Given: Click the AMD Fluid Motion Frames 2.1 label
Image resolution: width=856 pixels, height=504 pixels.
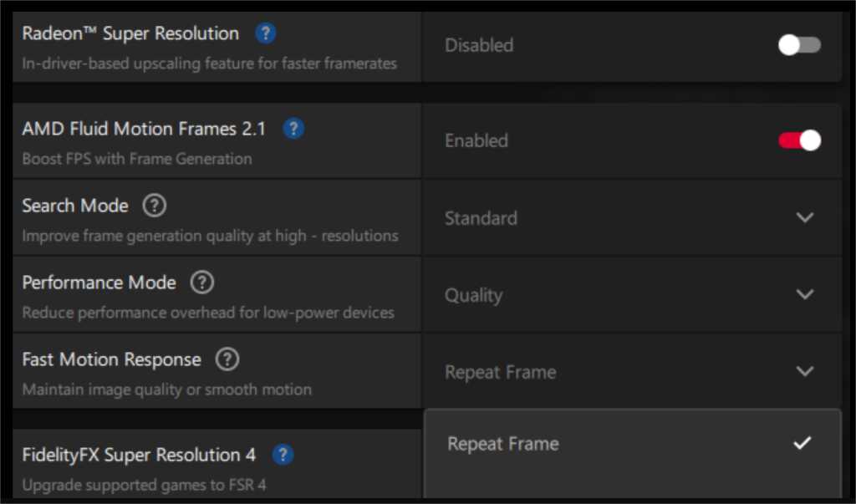Looking at the screenshot, I should [144, 129].
